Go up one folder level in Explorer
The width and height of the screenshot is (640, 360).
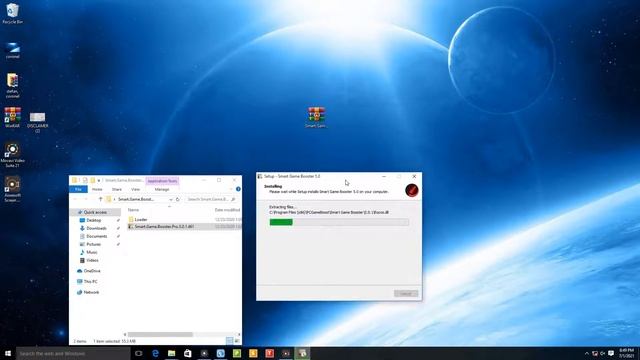point(100,199)
